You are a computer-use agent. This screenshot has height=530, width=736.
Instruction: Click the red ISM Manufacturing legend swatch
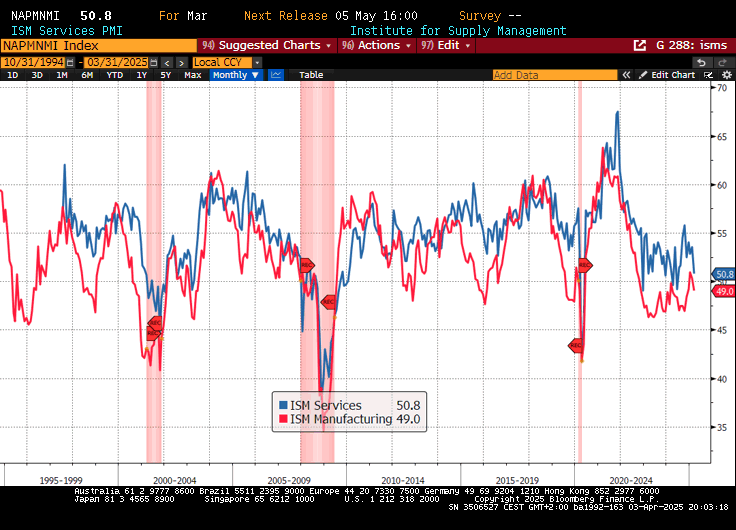point(283,419)
